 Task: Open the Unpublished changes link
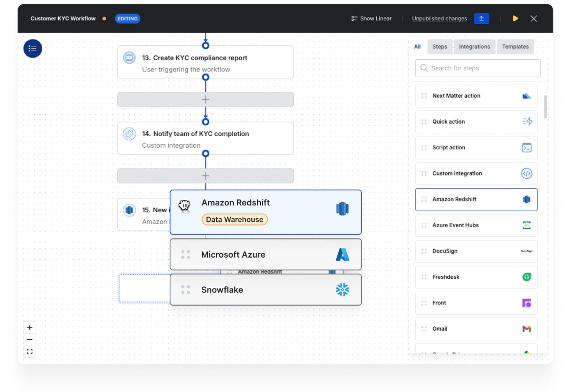coord(440,19)
